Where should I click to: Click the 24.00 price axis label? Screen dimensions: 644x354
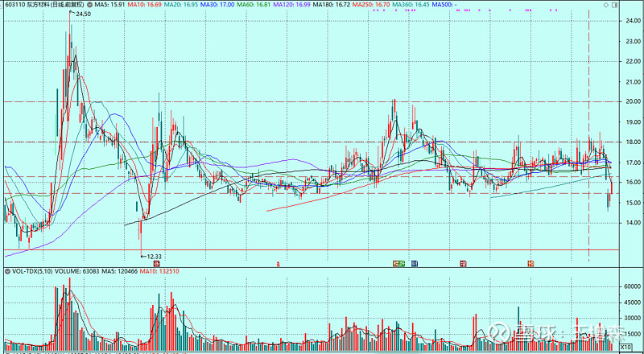633,21
